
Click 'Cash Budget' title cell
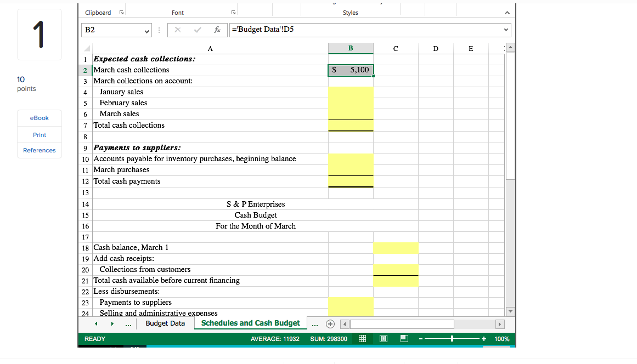click(x=256, y=215)
